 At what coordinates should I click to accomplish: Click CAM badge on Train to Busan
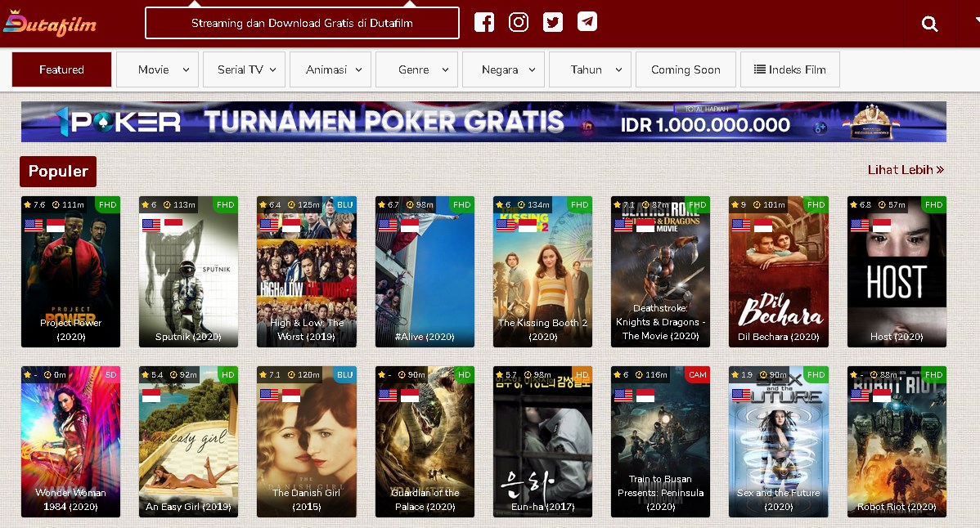tap(698, 375)
